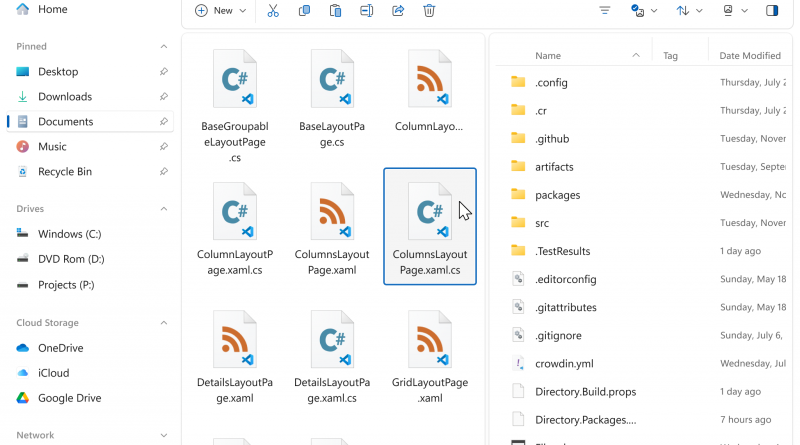Viewport: 800px width, 445px height.
Task: Select the .gitignore file row
Action: (x=644, y=335)
